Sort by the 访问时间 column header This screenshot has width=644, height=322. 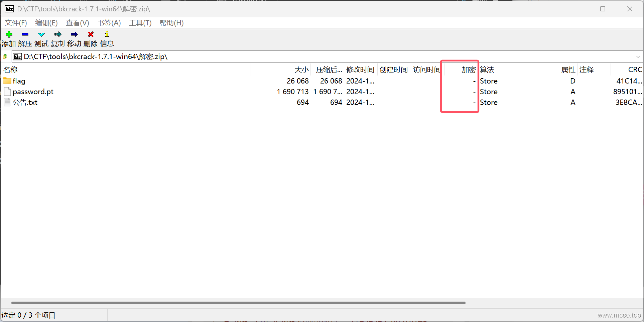(427, 69)
